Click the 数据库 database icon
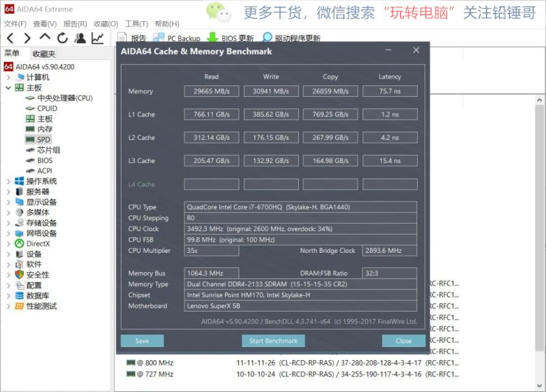 tap(20, 296)
